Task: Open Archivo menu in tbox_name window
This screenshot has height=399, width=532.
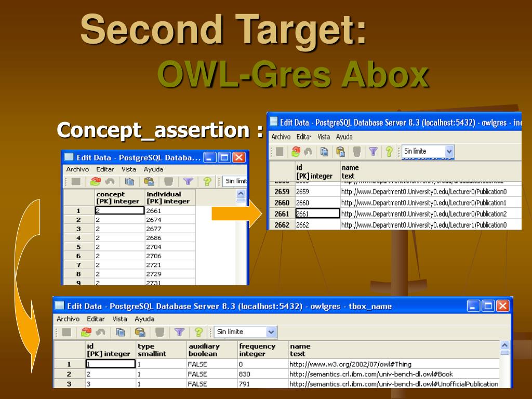Action: 68,319
